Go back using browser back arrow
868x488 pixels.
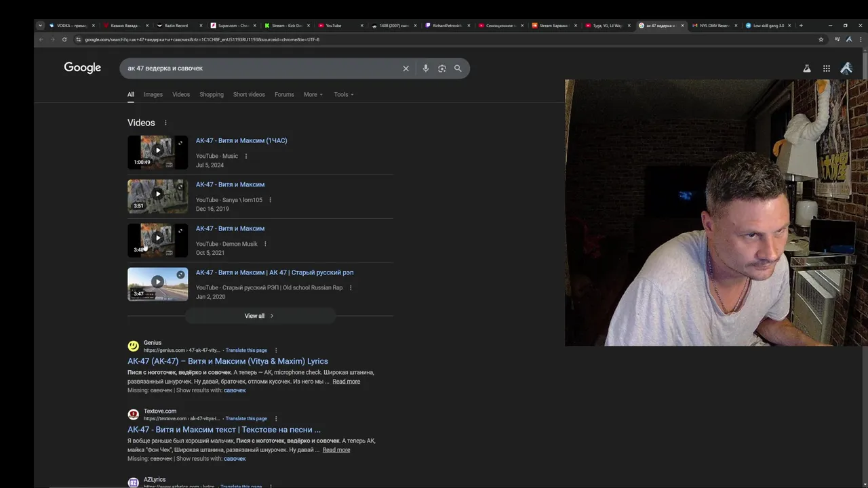41,39
